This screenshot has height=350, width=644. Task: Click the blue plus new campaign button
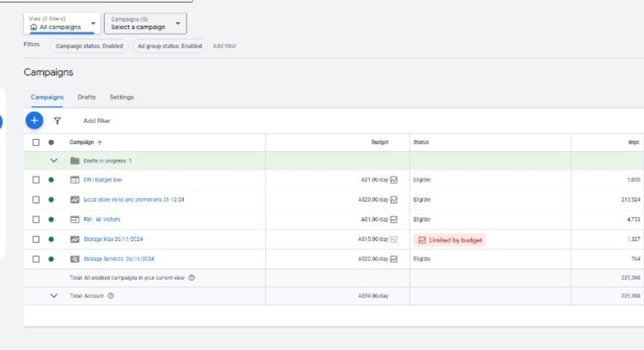point(34,121)
